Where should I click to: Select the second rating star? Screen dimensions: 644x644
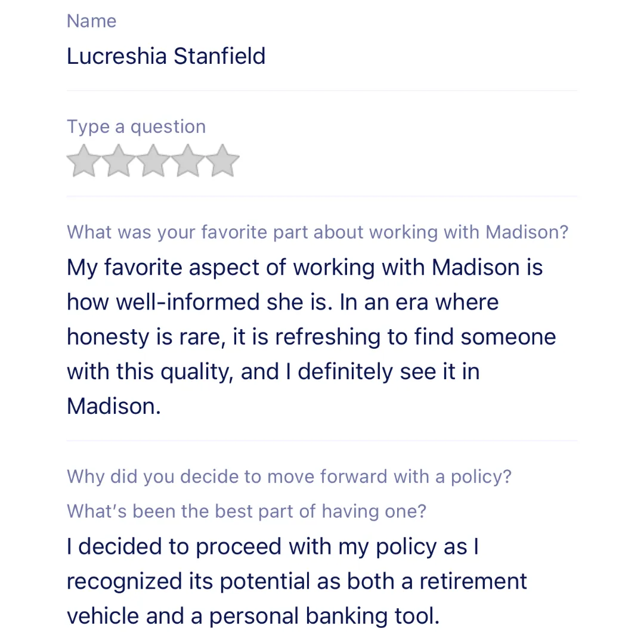[118, 161]
